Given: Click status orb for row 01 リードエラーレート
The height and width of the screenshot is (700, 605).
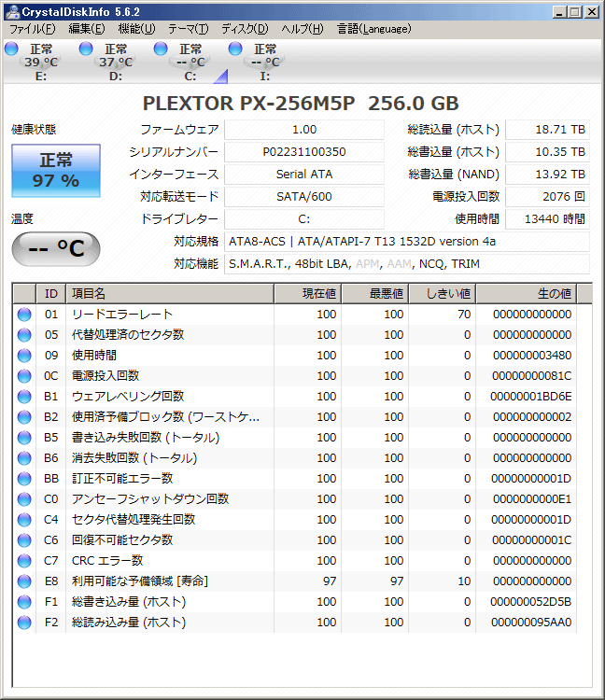Looking at the screenshot, I should click(24, 315).
